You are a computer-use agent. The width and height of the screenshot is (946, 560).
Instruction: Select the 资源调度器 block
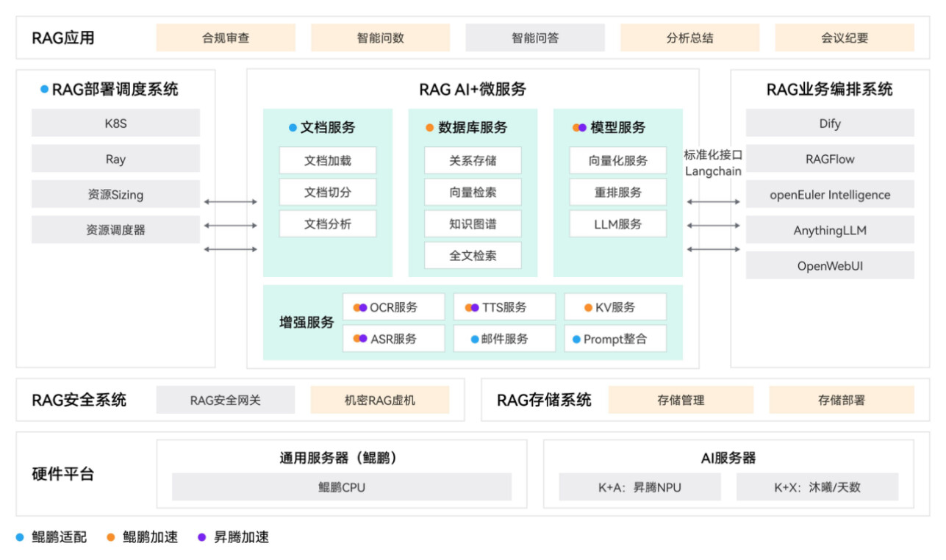pyautogui.click(x=115, y=230)
